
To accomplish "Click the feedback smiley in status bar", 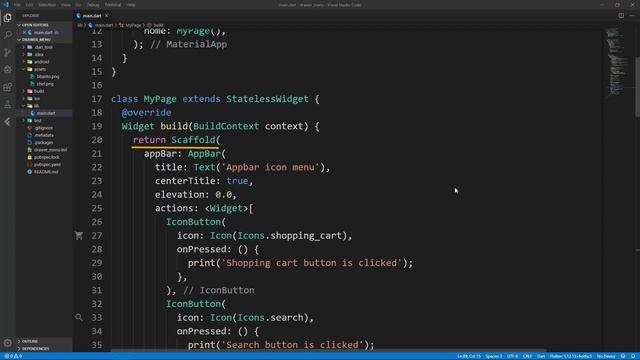I will pos(623,356).
